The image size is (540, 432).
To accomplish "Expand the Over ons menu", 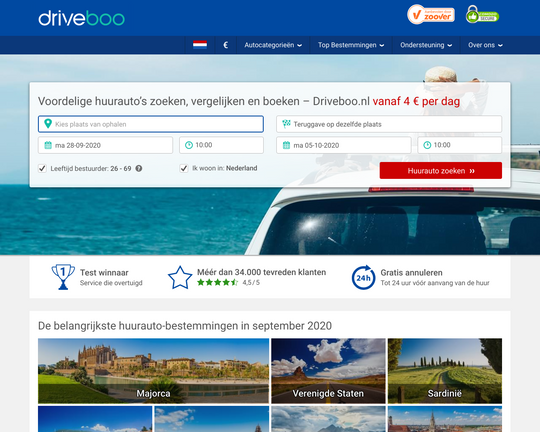I will 485,45.
